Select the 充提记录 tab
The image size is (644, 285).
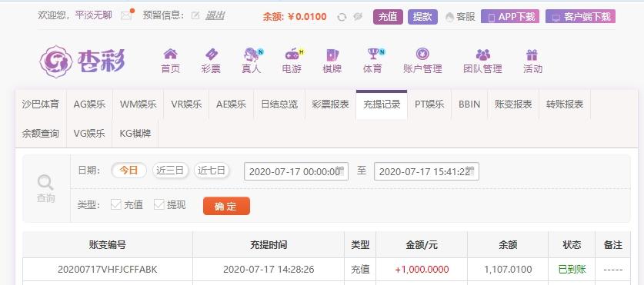[x=382, y=104]
